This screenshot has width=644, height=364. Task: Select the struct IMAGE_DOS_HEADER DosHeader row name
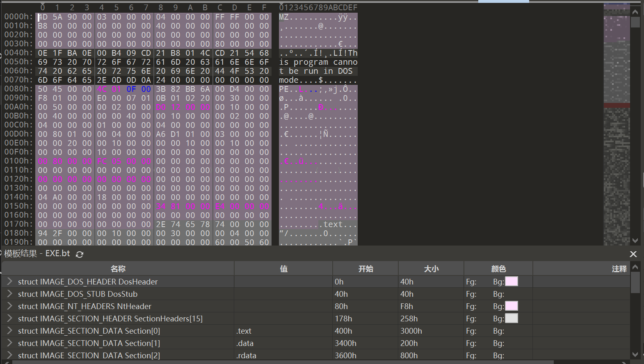(88, 282)
